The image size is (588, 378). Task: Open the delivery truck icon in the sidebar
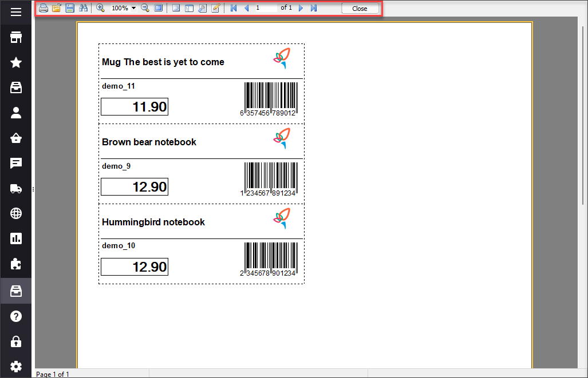tap(16, 189)
